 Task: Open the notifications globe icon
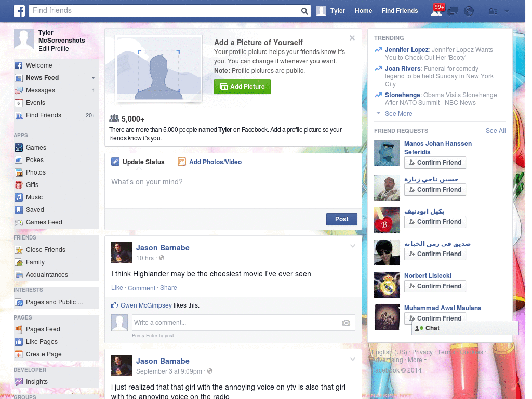tap(469, 11)
